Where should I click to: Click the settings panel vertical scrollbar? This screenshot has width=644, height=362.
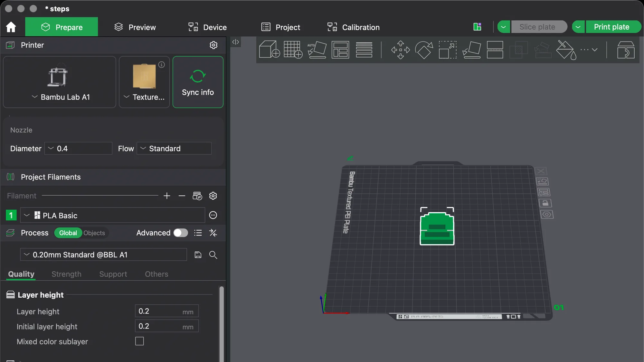[x=222, y=323]
